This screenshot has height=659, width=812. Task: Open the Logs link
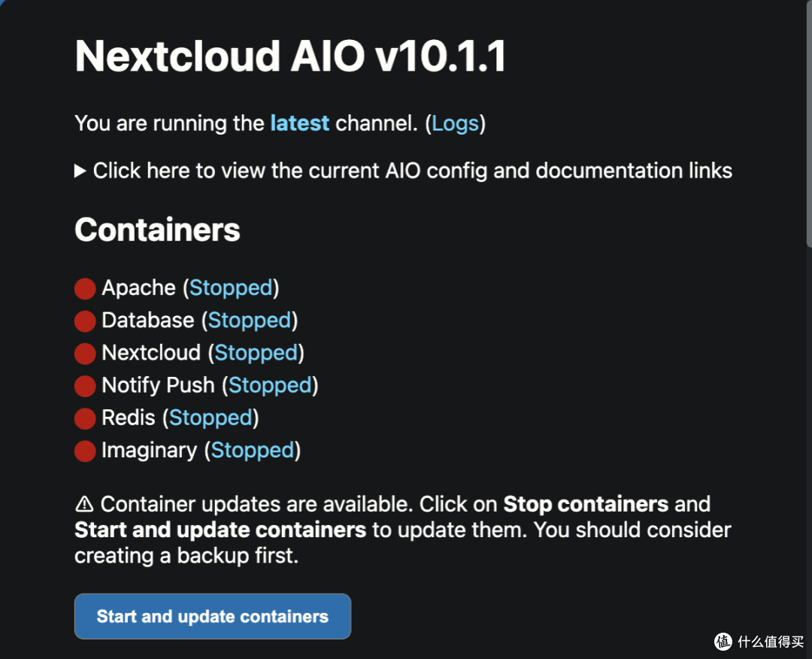click(x=456, y=123)
